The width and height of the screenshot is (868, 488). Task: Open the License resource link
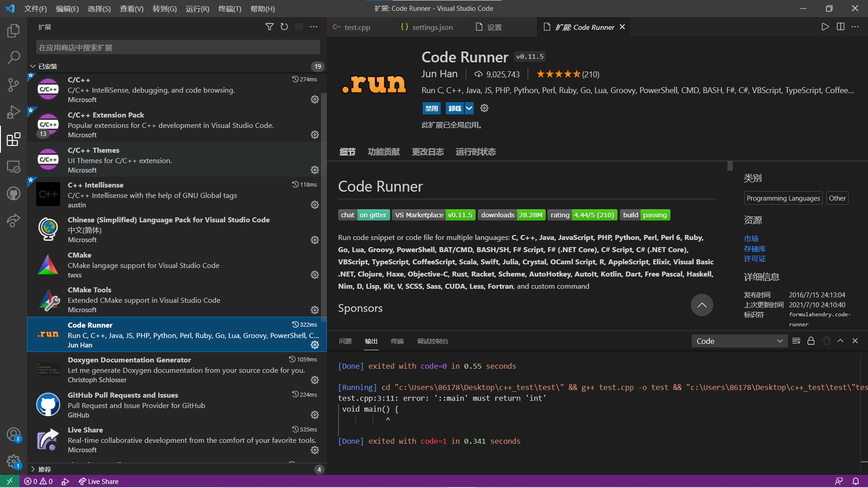tap(755, 259)
